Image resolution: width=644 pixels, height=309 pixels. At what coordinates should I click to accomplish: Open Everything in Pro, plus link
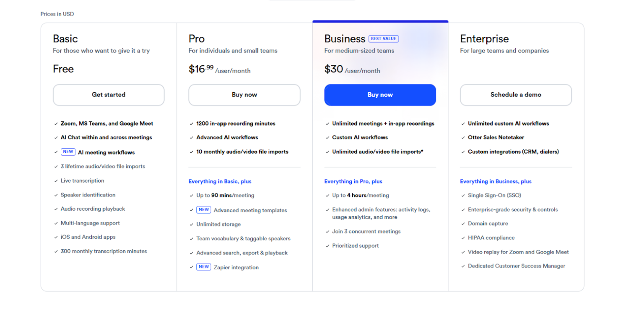point(353,181)
